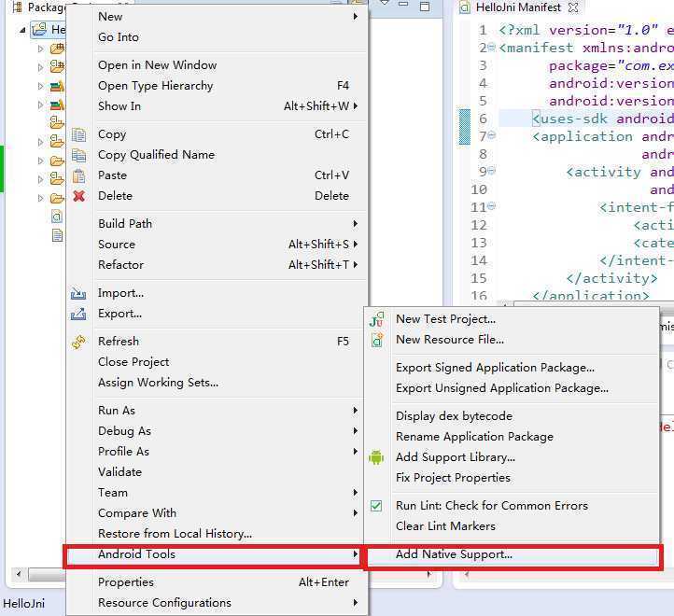
Task: Toggle Run Lint check mark
Action: [376, 506]
